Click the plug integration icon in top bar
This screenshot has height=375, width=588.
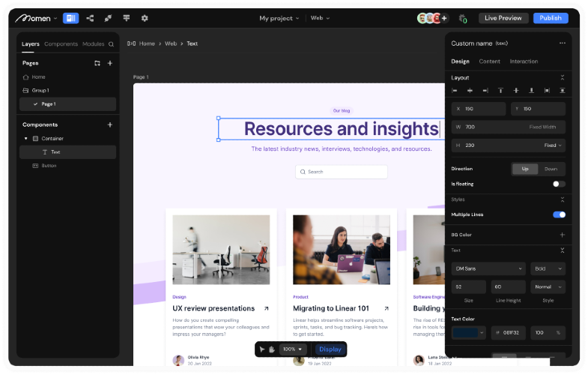click(108, 18)
